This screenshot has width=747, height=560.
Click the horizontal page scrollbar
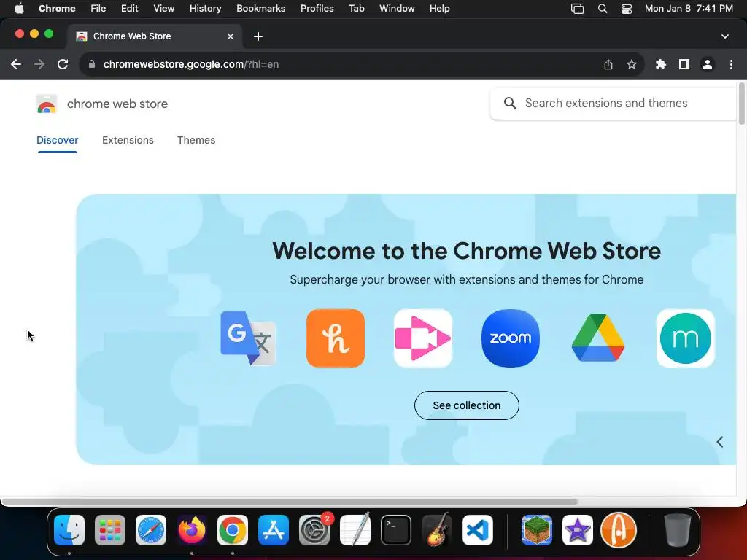tap(290, 502)
